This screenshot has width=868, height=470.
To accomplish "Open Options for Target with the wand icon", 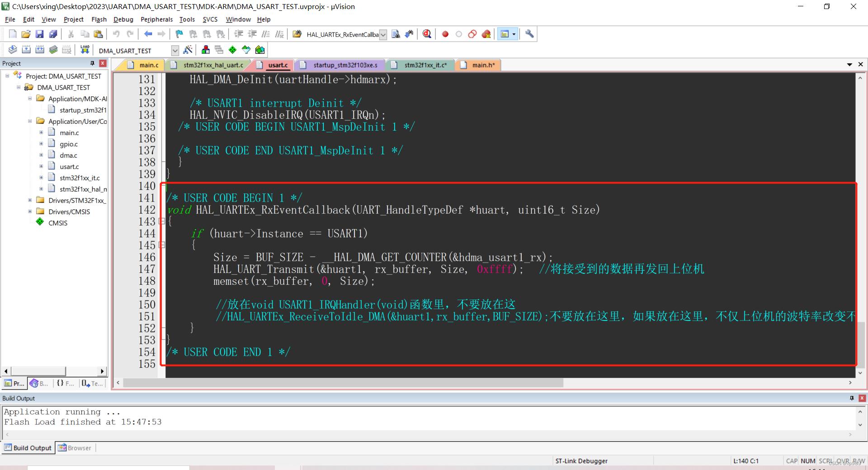I will click(188, 50).
